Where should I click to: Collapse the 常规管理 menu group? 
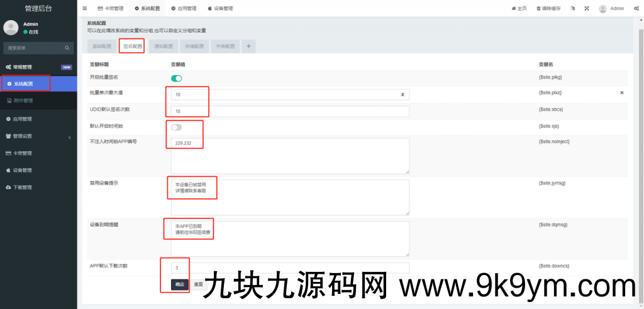click(38, 67)
